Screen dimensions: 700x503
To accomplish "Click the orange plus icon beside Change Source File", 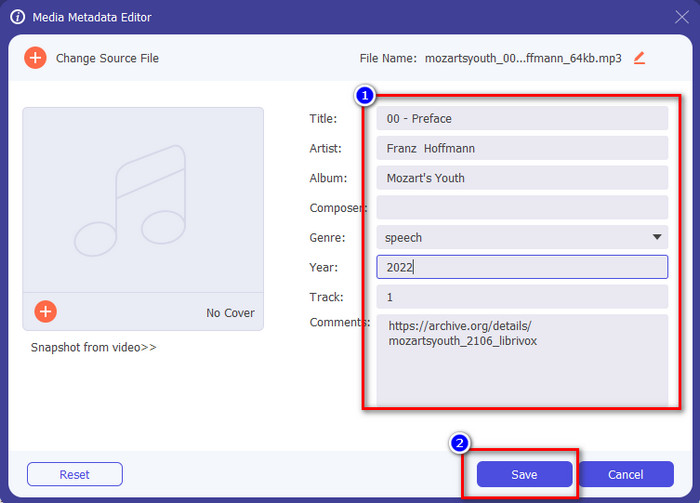I will coord(35,58).
